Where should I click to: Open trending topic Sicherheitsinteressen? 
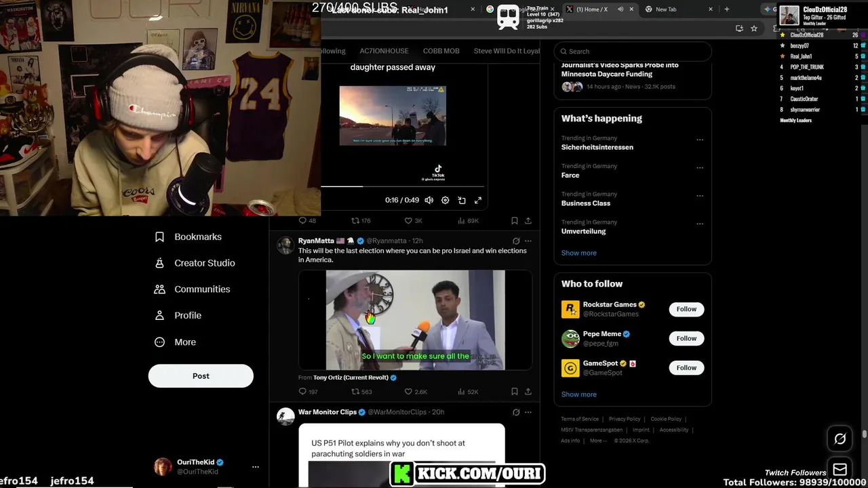(597, 147)
